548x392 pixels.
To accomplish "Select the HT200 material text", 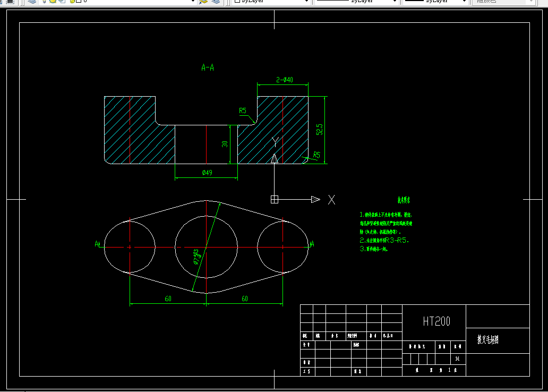I will point(436,321).
